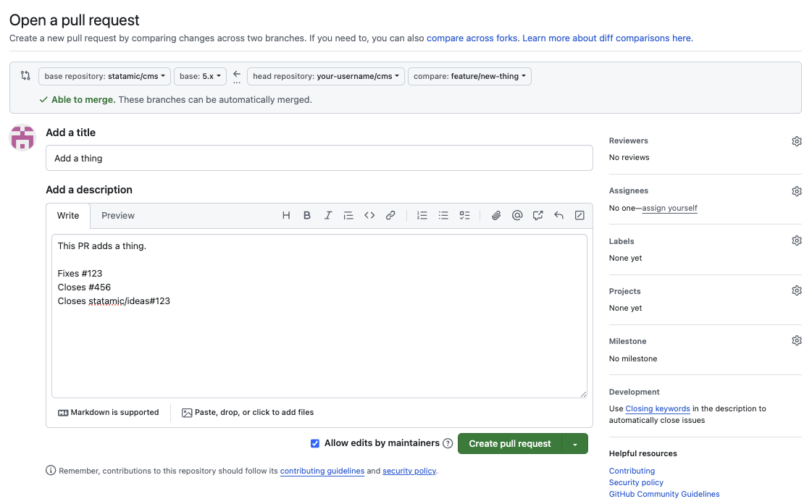Image resolution: width=812 pixels, height=504 pixels.
Task: Uncheck Allow edits by maintainers
Action: (315, 443)
